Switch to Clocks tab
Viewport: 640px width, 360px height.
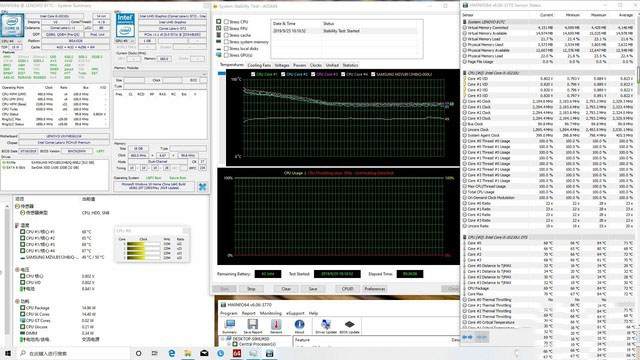tap(316, 65)
